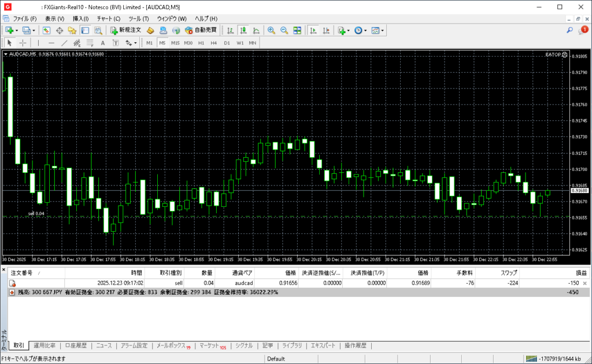The height and width of the screenshot is (364, 592).
Task: Tile chart windows with the grid icon
Action: (x=297, y=30)
